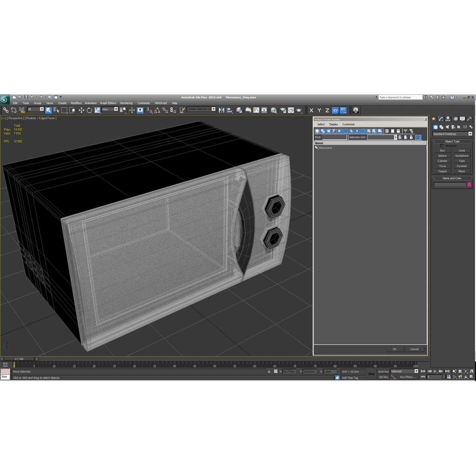The height and width of the screenshot is (476, 476).
Task: Select the Microwave object in the list
Action: click(326, 148)
